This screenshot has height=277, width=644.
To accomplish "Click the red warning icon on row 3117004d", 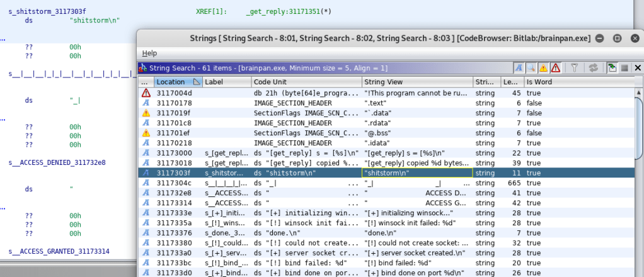I will (x=146, y=93).
